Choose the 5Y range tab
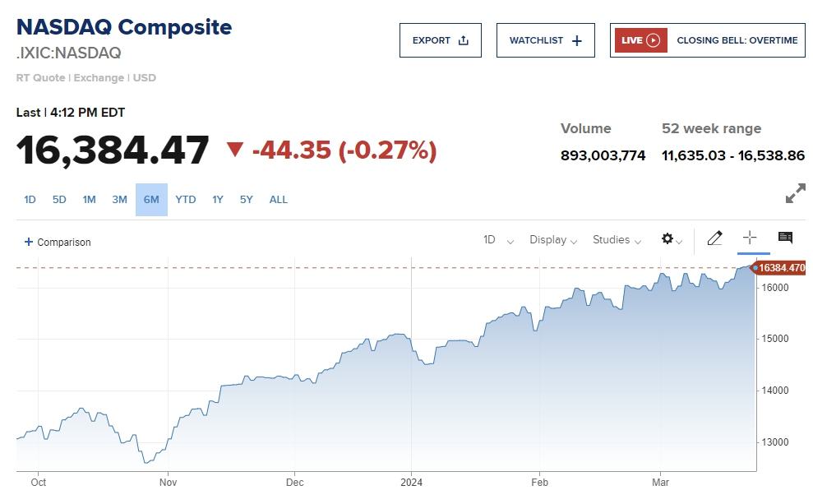This screenshot has width=813, height=504. coord(247,200)
